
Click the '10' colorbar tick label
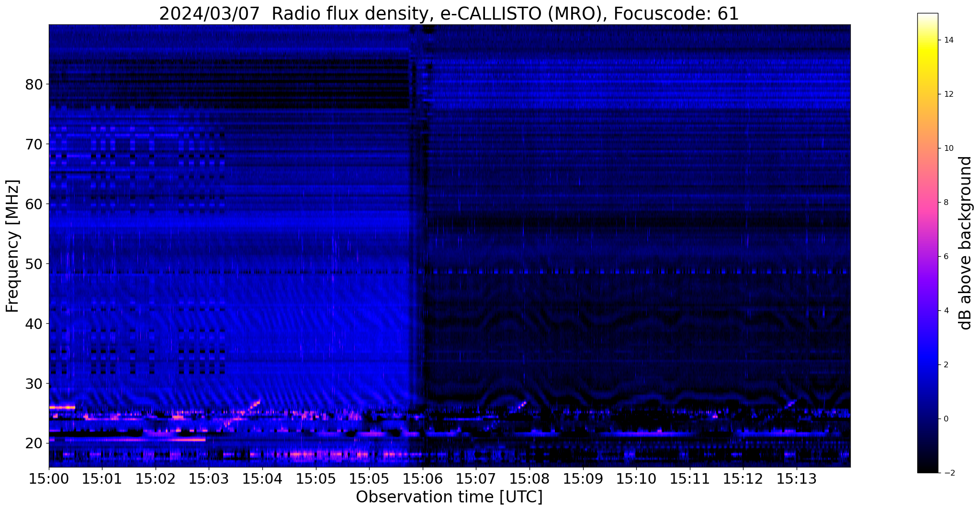coord(948,148)
